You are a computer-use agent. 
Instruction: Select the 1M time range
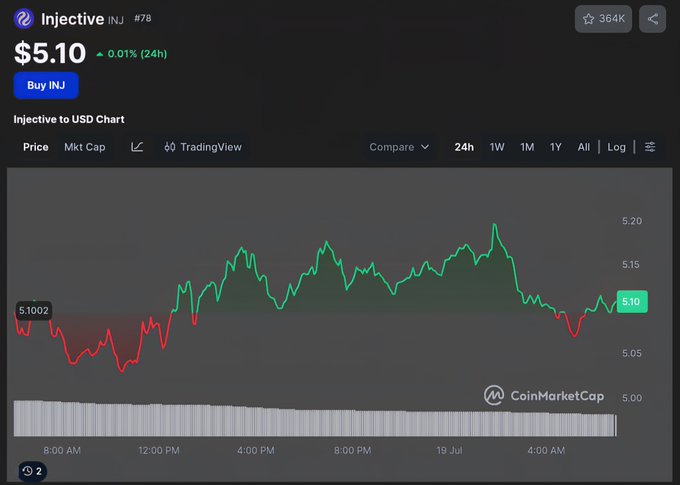527,147
